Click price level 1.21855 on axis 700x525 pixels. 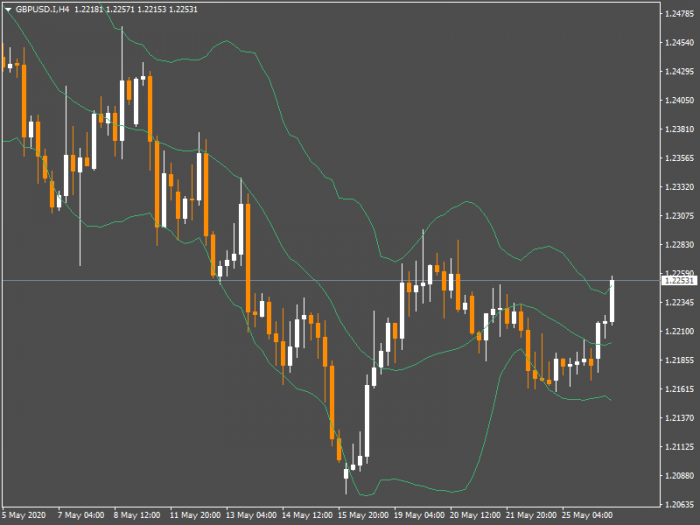click(679, 360)
